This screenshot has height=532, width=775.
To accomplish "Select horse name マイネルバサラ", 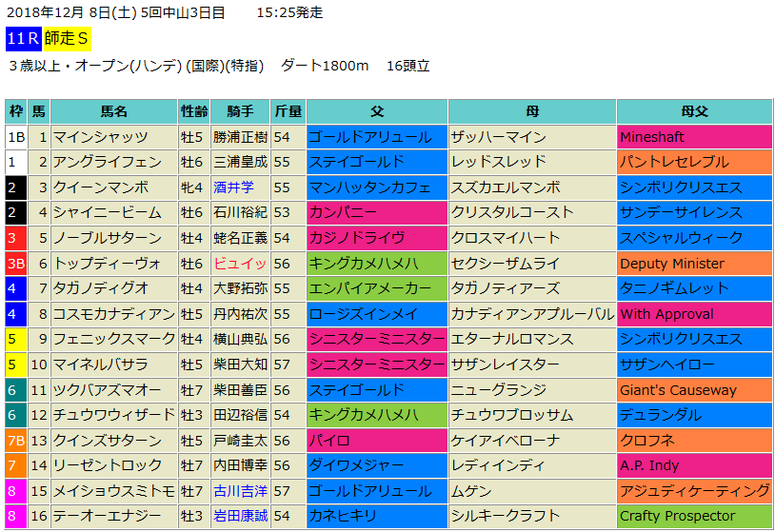I will click(100, 365).
